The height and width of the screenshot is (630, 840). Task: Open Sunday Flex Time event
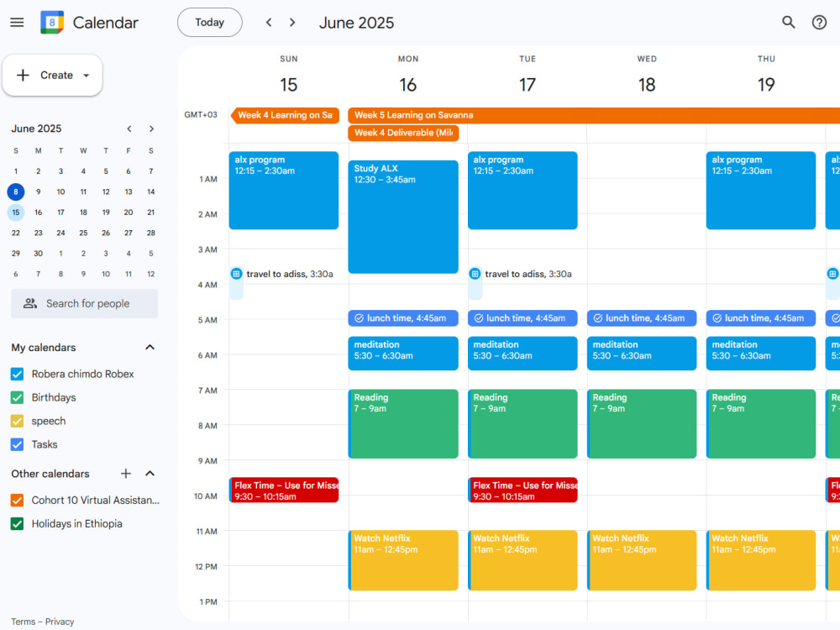tap(284, 490)
